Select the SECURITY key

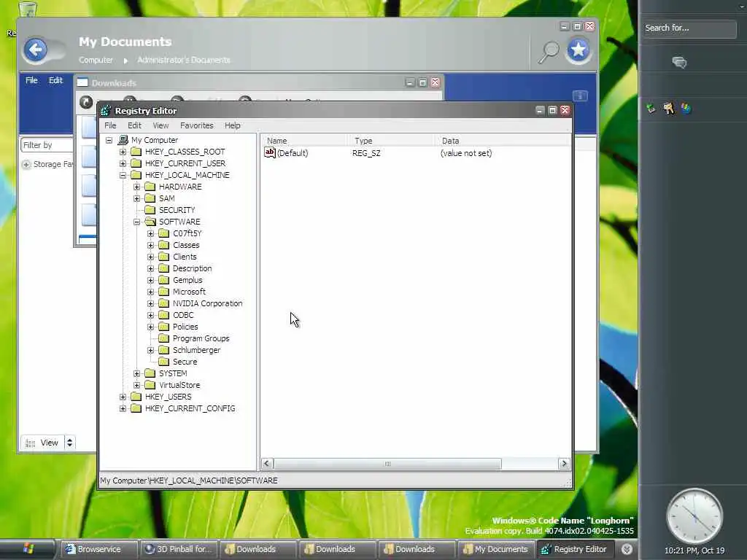pyautogui.click(x=177, y=210)
